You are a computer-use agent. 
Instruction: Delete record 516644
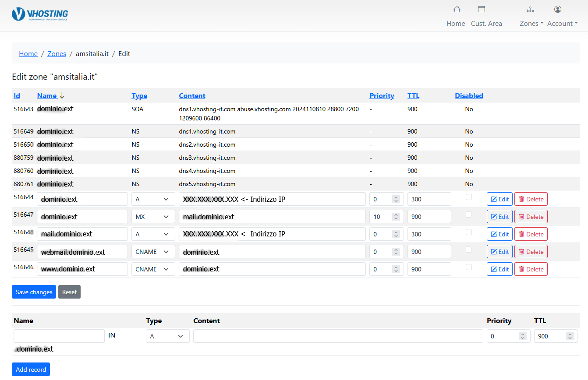pos(531,199)
